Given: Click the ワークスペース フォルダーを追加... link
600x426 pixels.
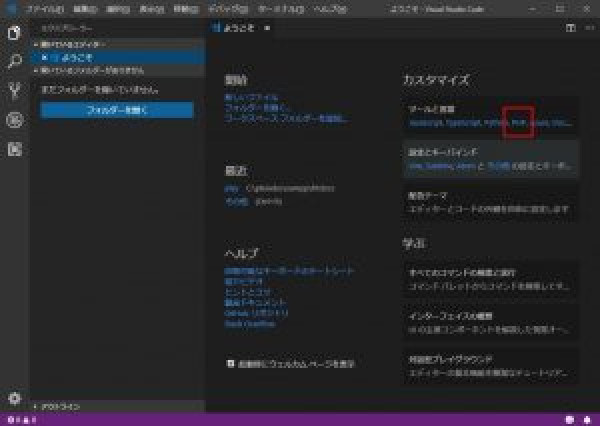Looking at the screenshot, I should [x=286, y=119].
